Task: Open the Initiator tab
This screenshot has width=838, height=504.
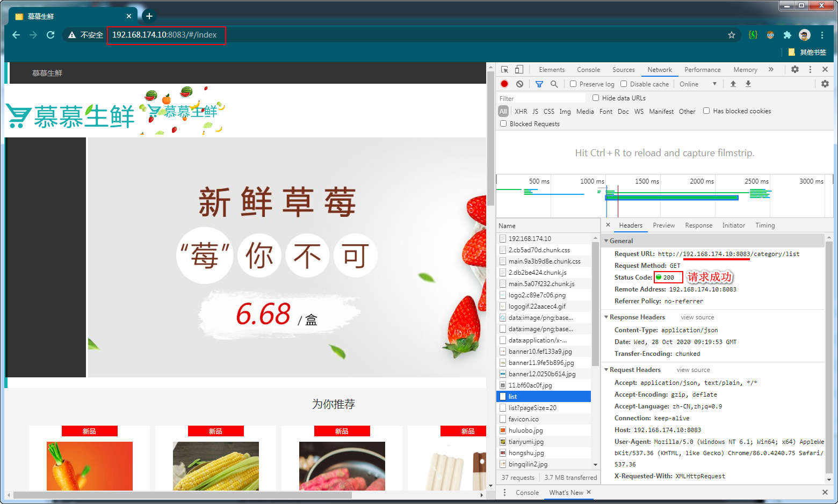Action: [x=734, y=225]
